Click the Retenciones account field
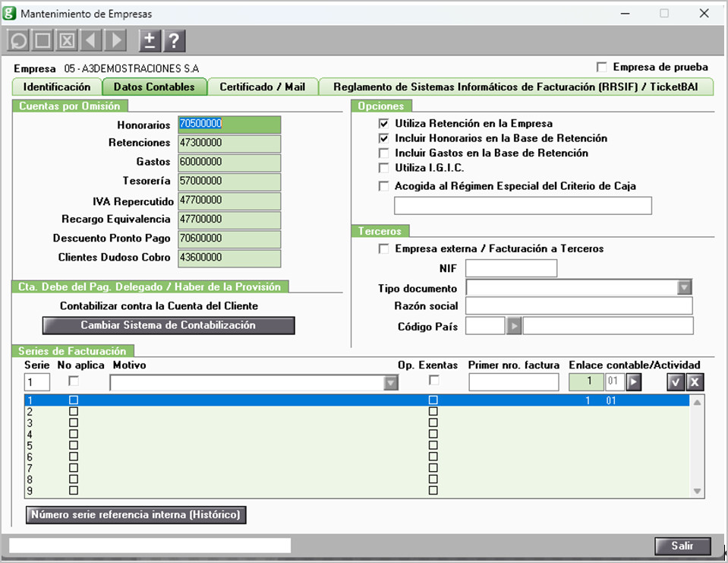This screenshot has height=563, width=728. click(229, 144)
